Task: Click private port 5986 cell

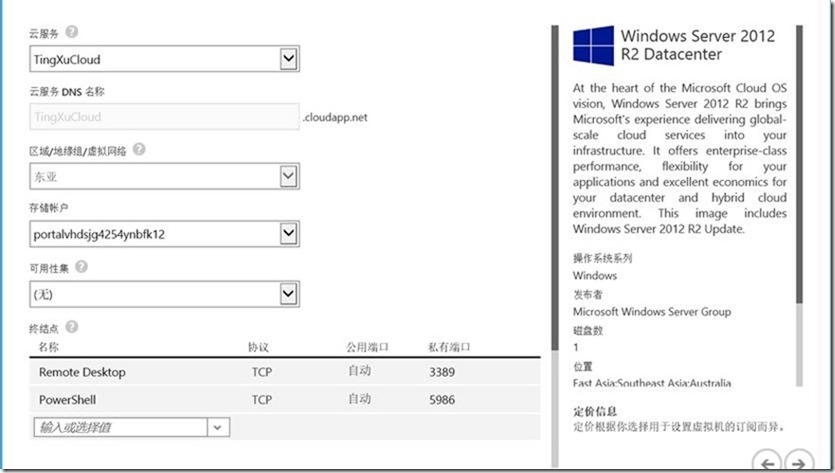Action: 442,399
